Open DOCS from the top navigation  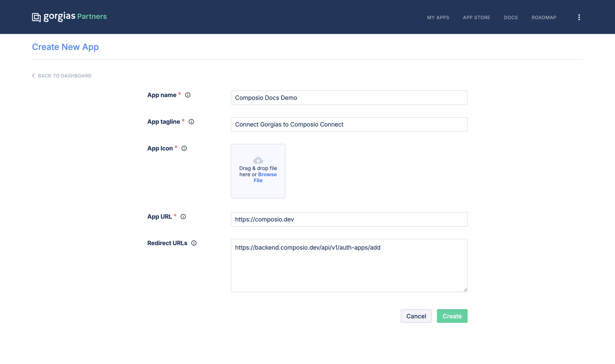[511, 17]
